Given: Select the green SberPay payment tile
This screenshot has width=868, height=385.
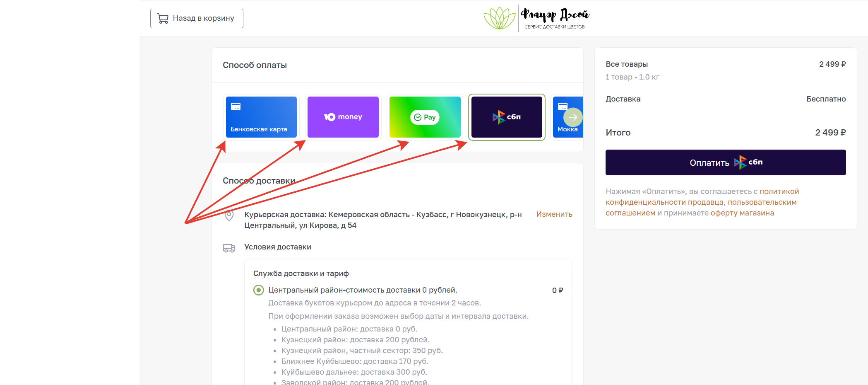Looking at the screenshot, I should (x=425, y=117).
